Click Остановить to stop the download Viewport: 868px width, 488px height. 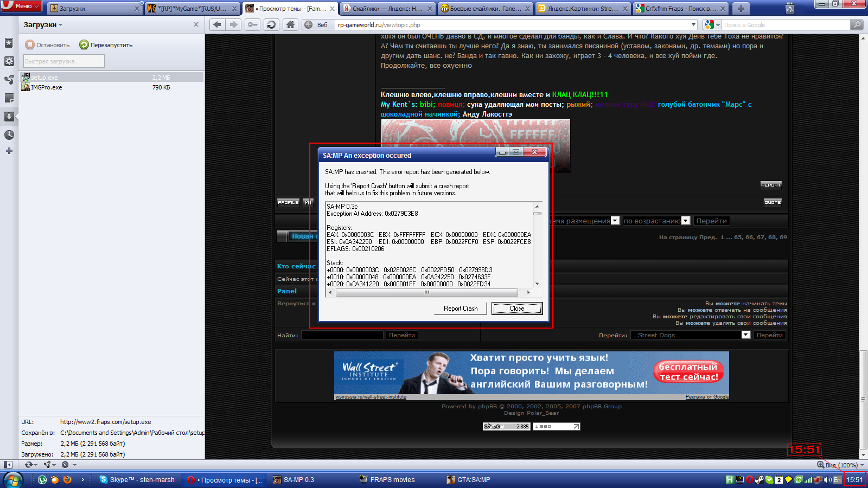(x=48, y=45)
